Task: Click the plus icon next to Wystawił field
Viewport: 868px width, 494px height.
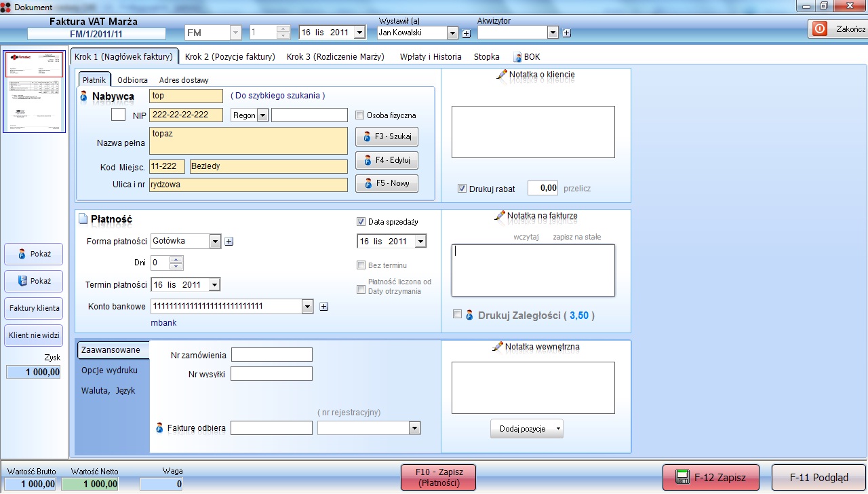Action: click(x=466, y=33)
